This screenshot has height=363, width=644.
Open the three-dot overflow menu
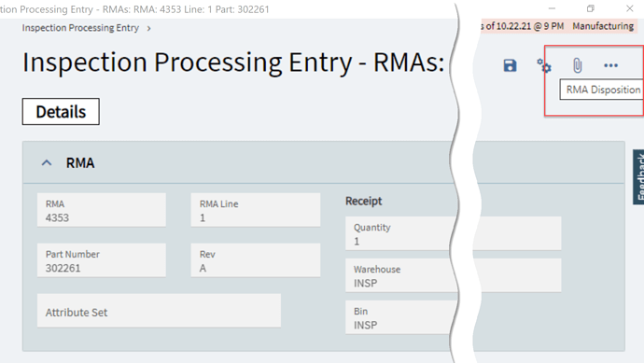click(x=610, y=65)
